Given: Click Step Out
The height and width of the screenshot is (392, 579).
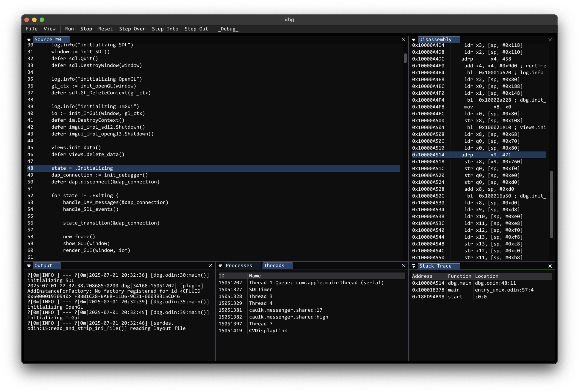Looking at the screenshot, I should tap(196, 29).
